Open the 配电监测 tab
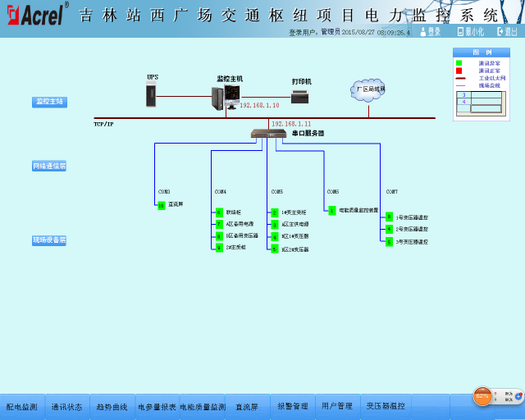Screen dimensions: 525x420 point(21,406)
